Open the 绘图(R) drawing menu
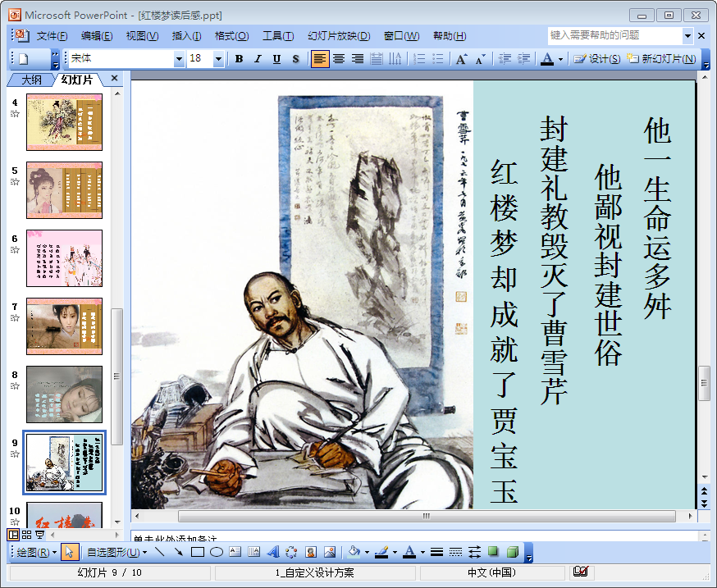Image resolution: width=717 pixels, height=588 pixels. 36,553
